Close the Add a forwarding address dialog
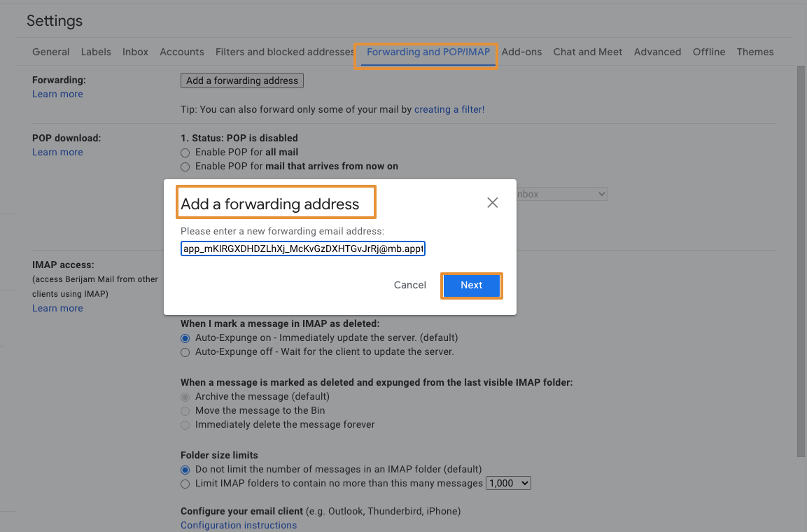This screenshot has height=532, width=807. coord(493,203)
